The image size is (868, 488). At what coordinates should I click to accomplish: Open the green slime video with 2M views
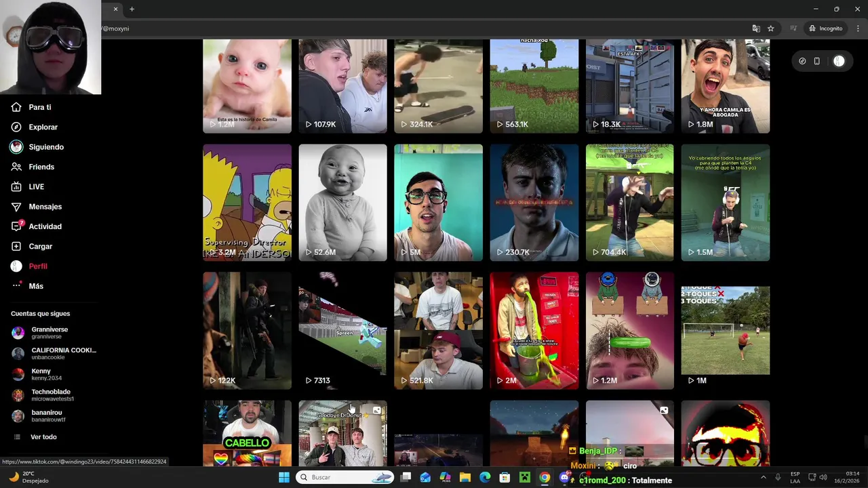[x=534, y=331]
